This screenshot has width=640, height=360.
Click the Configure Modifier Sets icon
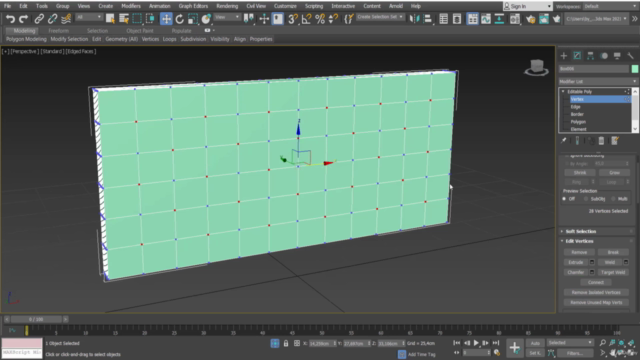615,141
